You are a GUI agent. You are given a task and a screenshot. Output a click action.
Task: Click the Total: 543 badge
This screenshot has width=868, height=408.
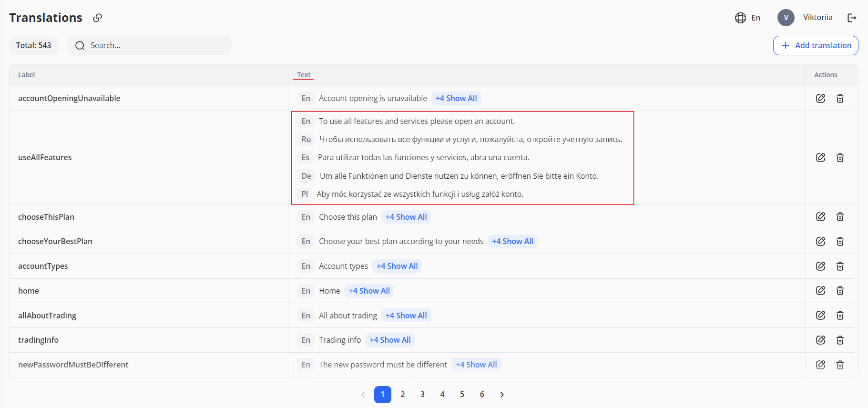point(33,45)
